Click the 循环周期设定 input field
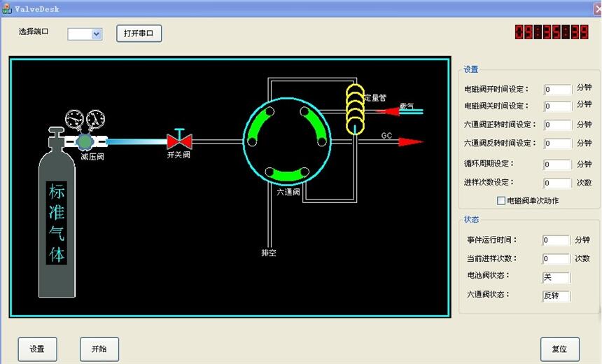This screenshot has height=364, width=602. (557, 164)
